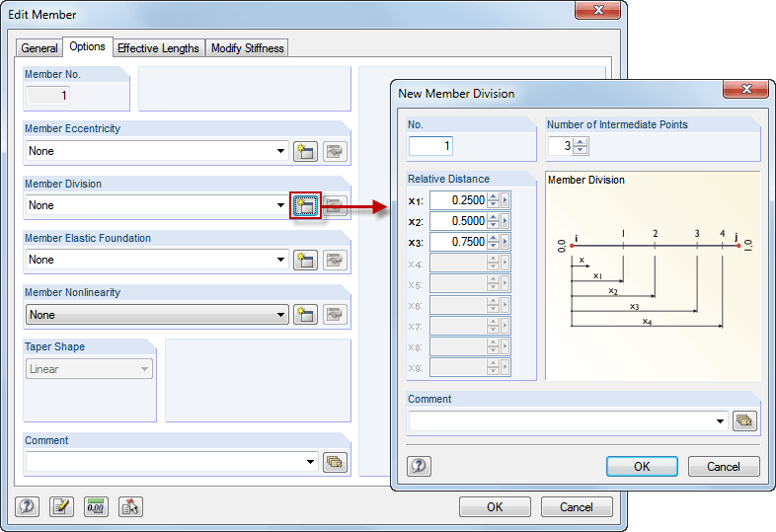Click the arrow button next to x2 field

coord(504,221)
